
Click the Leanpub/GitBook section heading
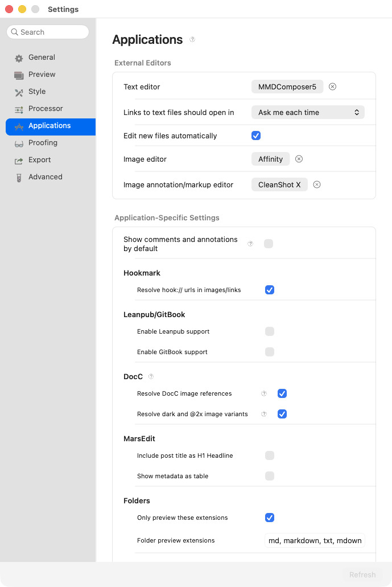[x=154, y=314]
